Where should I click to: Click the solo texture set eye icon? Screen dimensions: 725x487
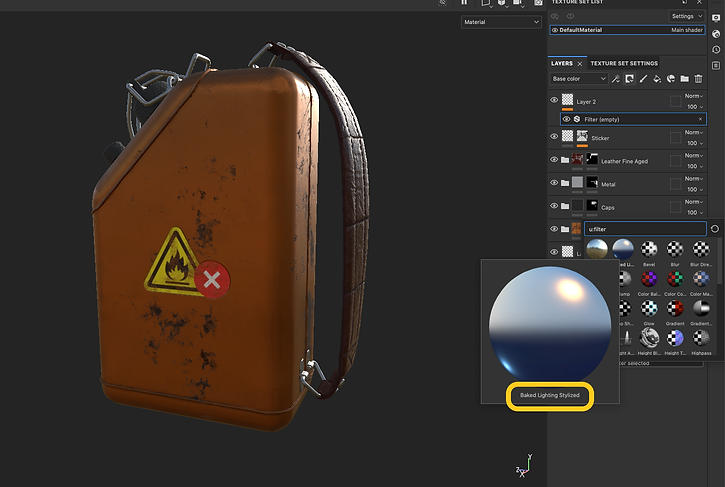[x=555, y=16]
